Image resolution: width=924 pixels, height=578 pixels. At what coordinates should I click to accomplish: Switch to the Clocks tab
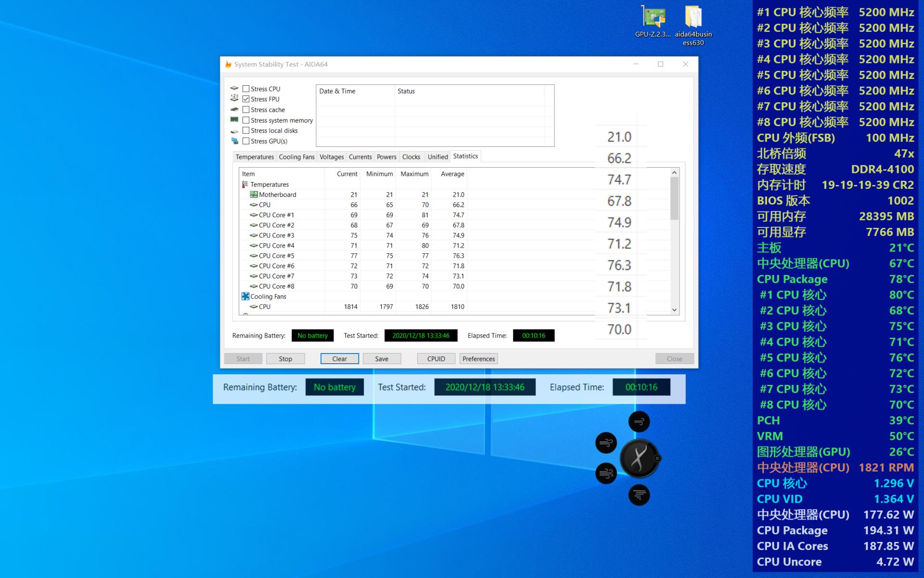click(411, 157)
